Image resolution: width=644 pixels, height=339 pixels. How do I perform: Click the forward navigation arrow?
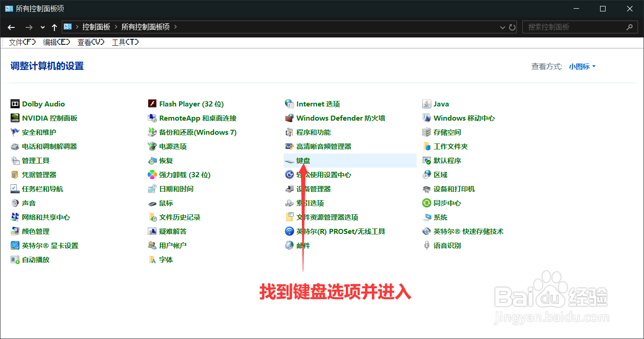tap(28, 27)
